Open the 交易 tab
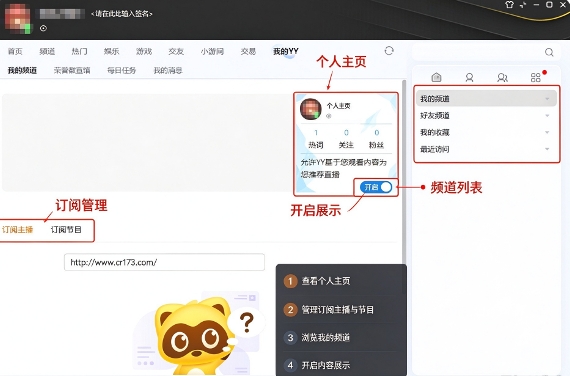 [x=248, y=51]
